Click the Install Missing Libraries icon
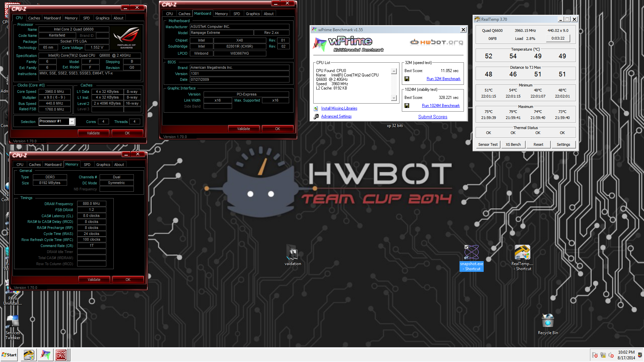The height and width of the screenshot is (362, 644). [316, 108]
